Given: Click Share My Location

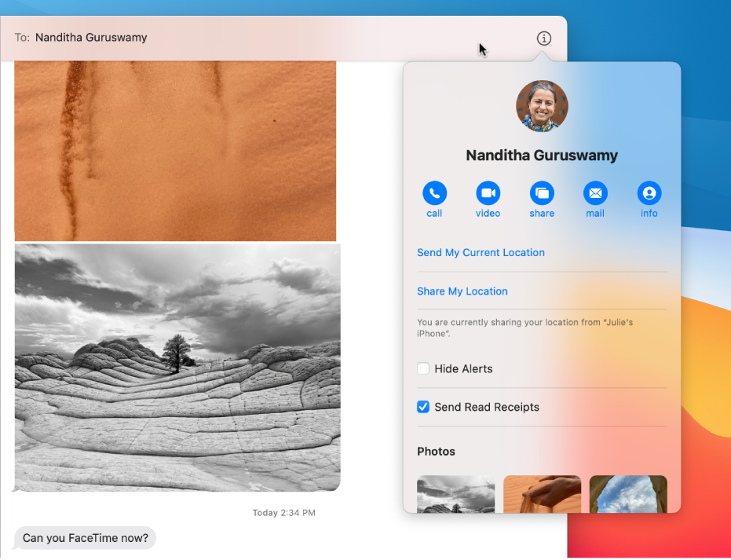Looking at the screenshot, I should pyautogui.click(x=462, y=291).
